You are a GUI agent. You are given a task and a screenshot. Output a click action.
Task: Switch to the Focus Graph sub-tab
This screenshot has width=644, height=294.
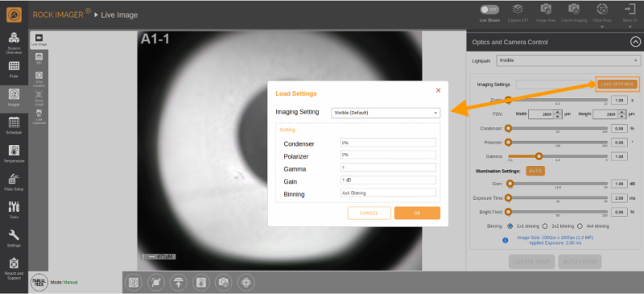(39, 98)
